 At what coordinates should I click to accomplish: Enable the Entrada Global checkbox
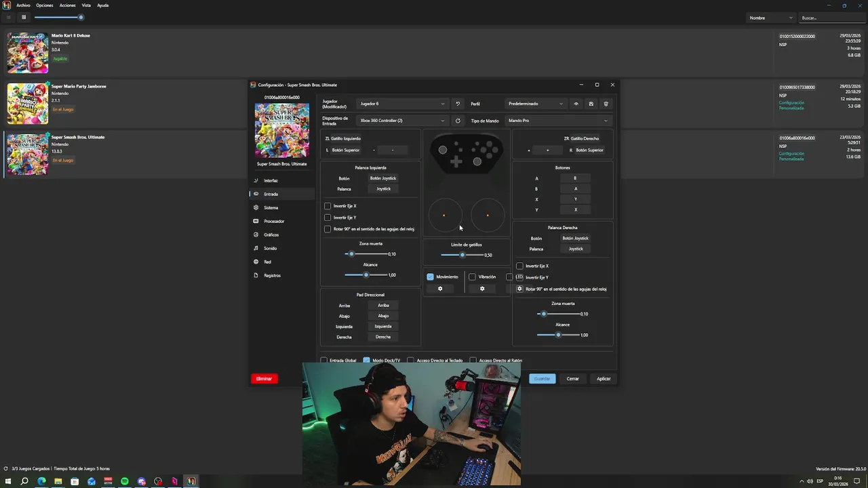click(x=323, y=361)
